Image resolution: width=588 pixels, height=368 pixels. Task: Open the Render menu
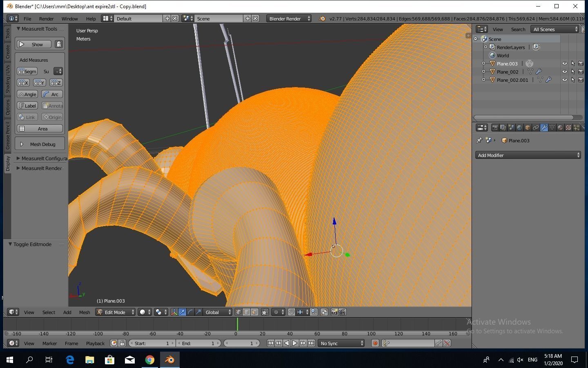tap(47, 19)
